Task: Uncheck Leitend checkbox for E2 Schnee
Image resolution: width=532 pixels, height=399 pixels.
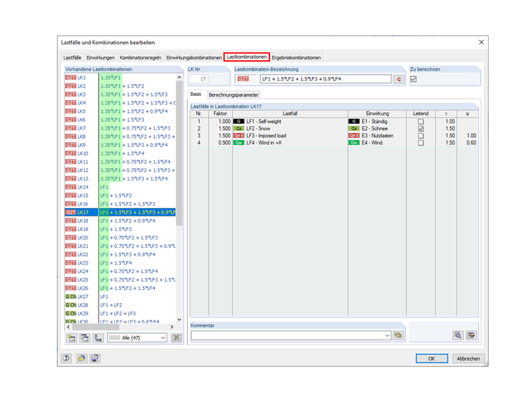Action: (x=421, y=129)
